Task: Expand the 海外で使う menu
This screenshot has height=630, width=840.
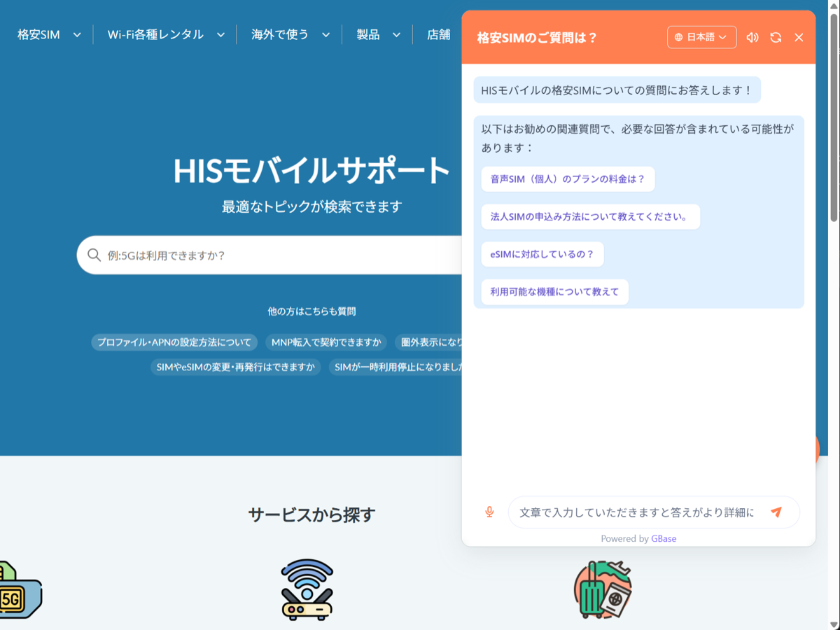Action: 290,34
